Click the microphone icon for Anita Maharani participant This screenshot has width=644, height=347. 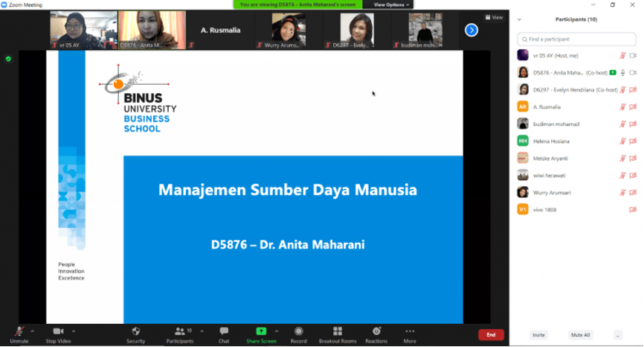(x=622, y=73)
